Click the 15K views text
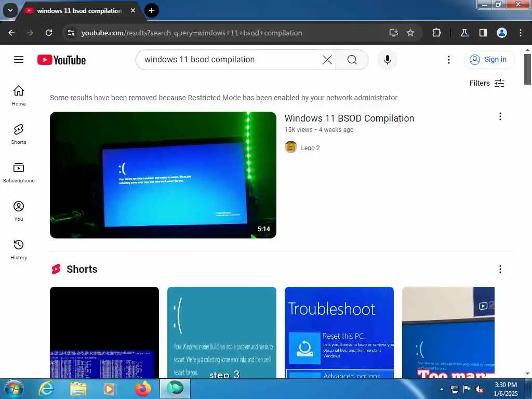532x399 pixels. click(x=299, y=129)
